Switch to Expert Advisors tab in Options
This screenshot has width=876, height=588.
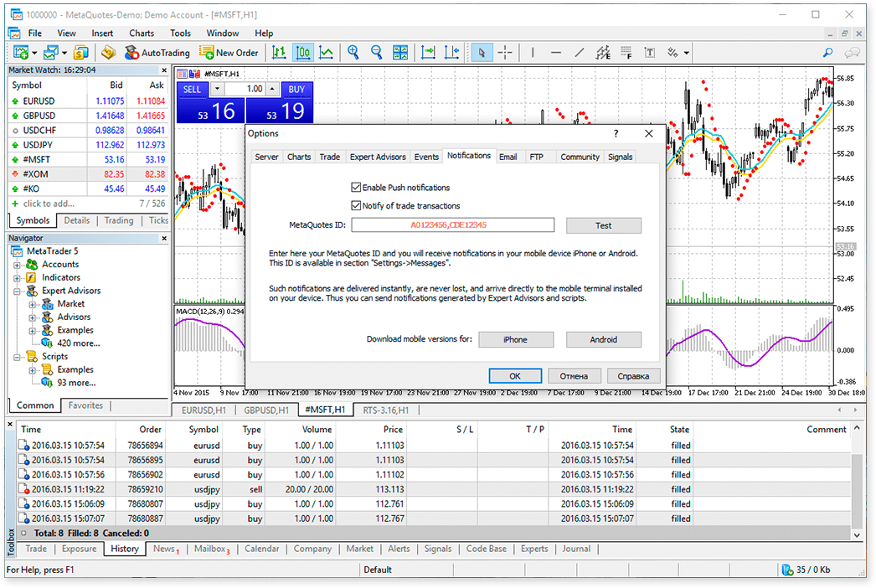378,157
